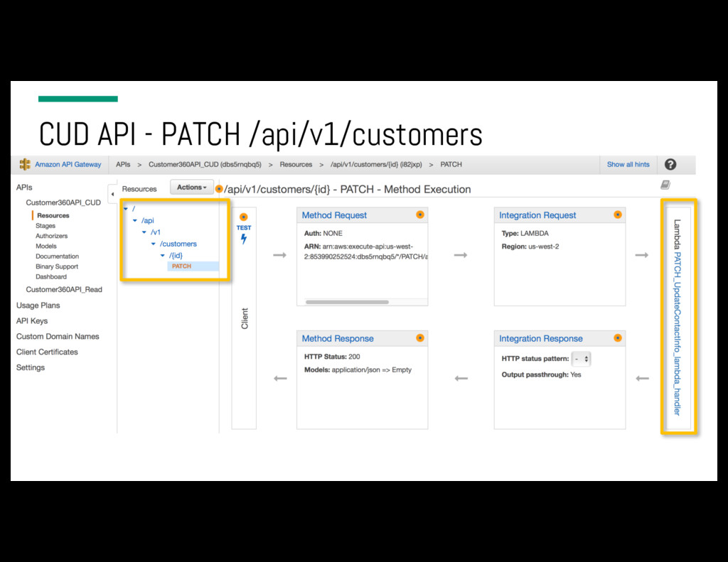Image resolution: width=728 pixels, height=562 pixels.
Task: Click hint dot in Integration Response header
Action: pyautogui.click(x=618, y=338)
